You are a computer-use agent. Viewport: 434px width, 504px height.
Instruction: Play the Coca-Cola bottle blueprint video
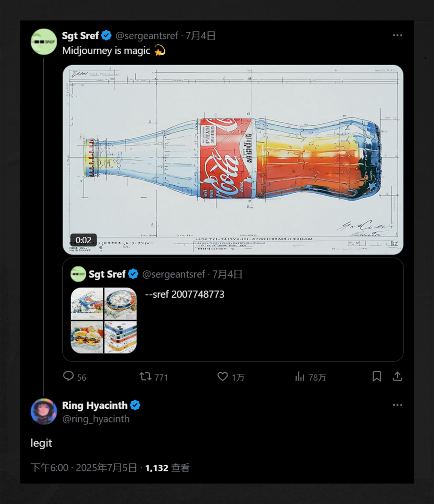[233, 160]
